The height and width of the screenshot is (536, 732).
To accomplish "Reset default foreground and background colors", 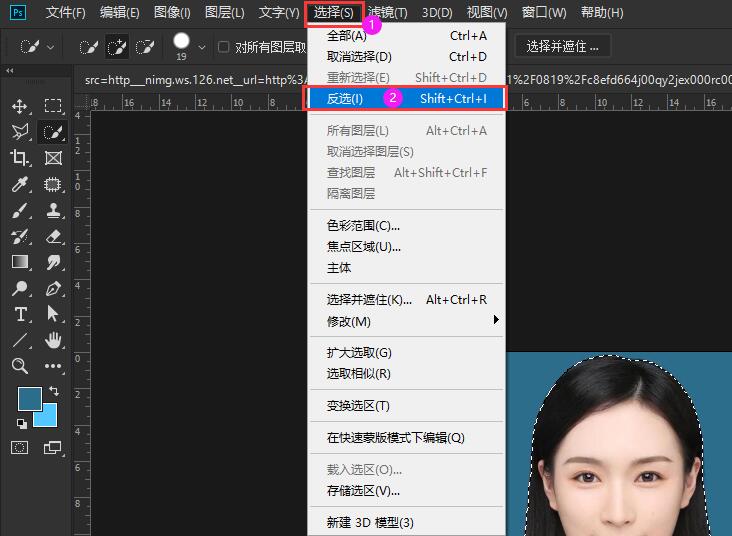I will tap(22, 423).
